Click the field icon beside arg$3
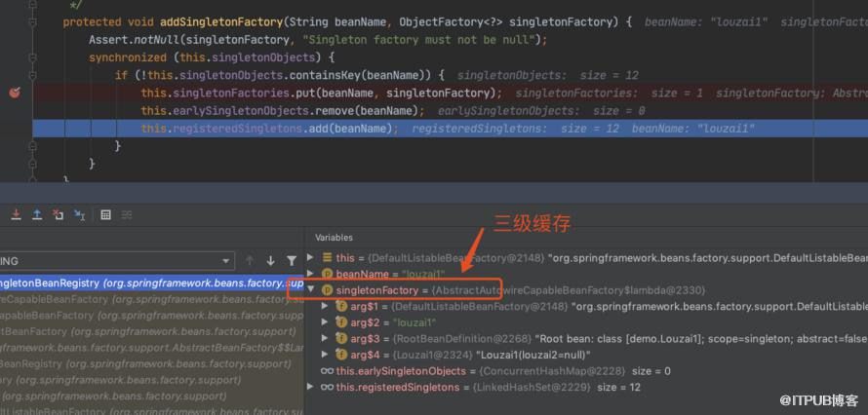 pos(341,338)
